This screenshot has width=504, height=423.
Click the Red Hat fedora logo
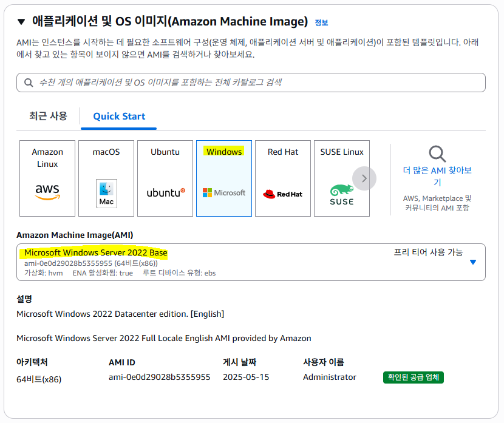click(282, 194)
